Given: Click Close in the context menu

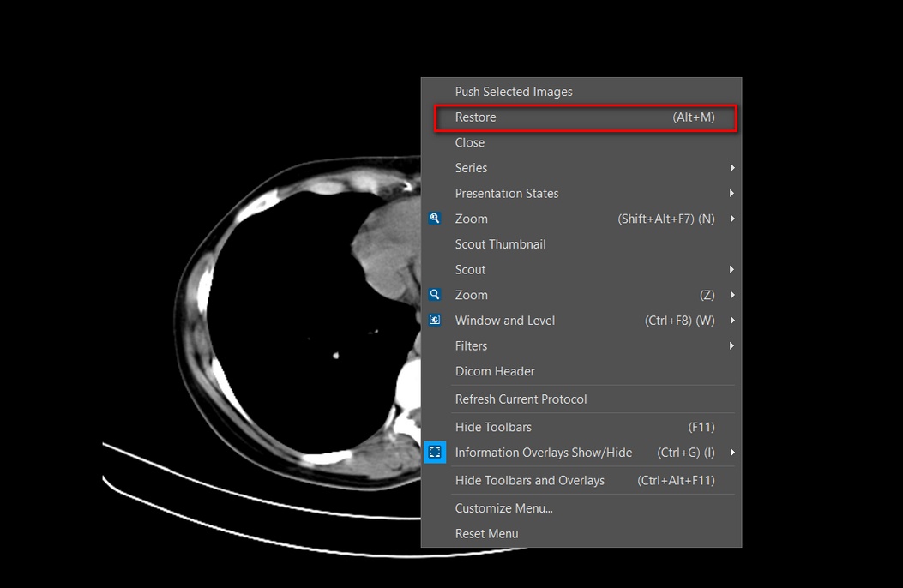Looking at the screenshot, I should (x=470, y=143).
